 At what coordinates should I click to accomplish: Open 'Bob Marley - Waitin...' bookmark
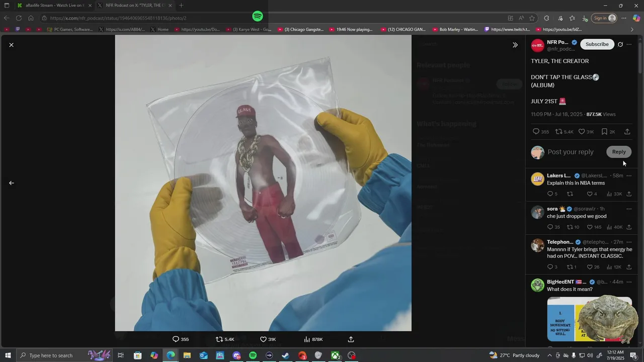pos(455,30)
